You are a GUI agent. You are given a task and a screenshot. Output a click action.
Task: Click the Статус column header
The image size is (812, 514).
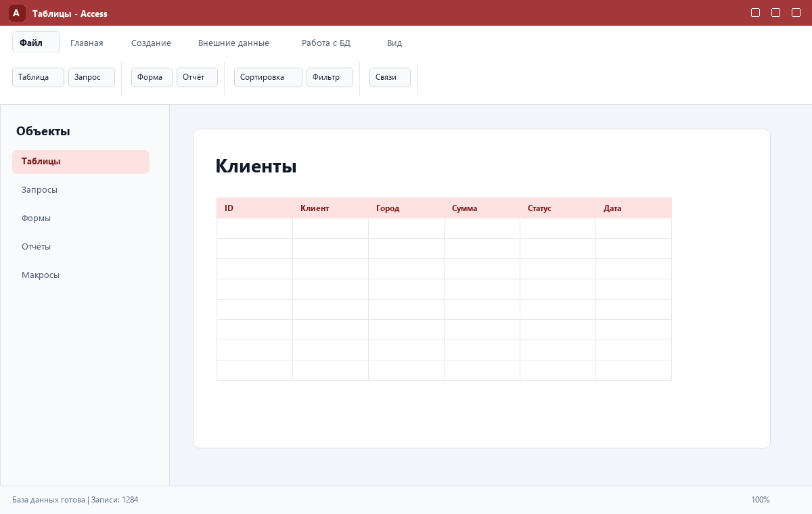tap(558, 208)
